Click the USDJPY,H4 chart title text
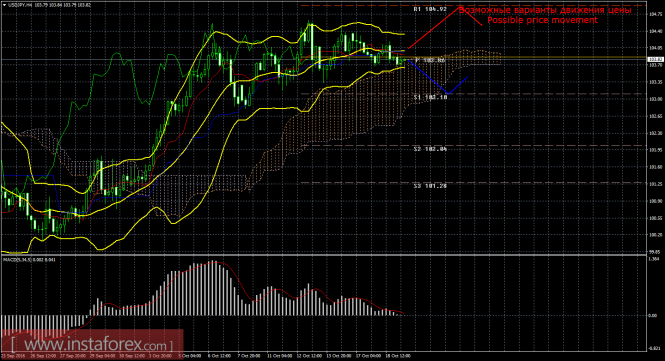665x361 pixels. 20,5
